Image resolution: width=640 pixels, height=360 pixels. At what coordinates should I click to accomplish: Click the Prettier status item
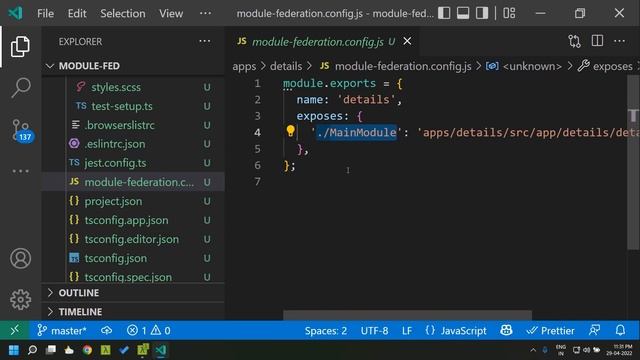(x=550, y=331)
